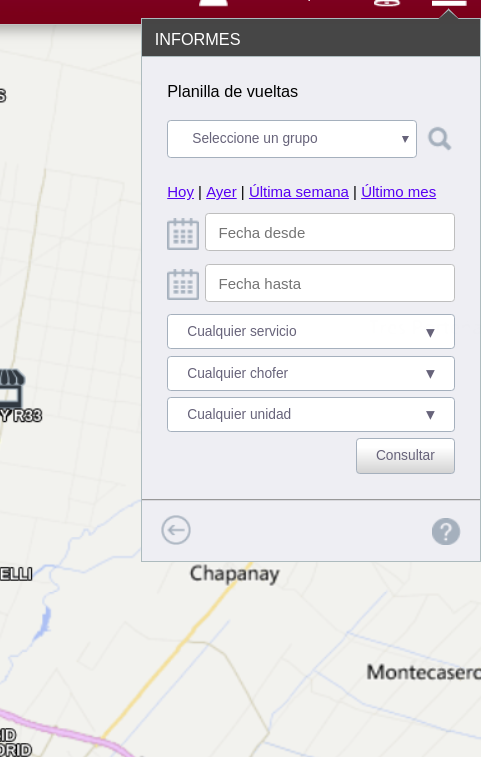Click the store marker icon on map

[x=11, y=389]
